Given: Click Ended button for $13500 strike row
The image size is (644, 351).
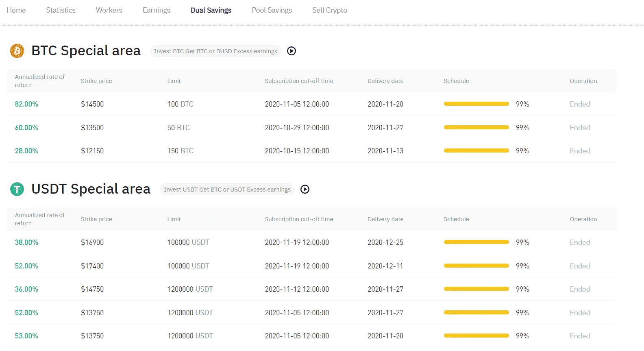Looking at the screenshot, I should (x=580, y=128).
